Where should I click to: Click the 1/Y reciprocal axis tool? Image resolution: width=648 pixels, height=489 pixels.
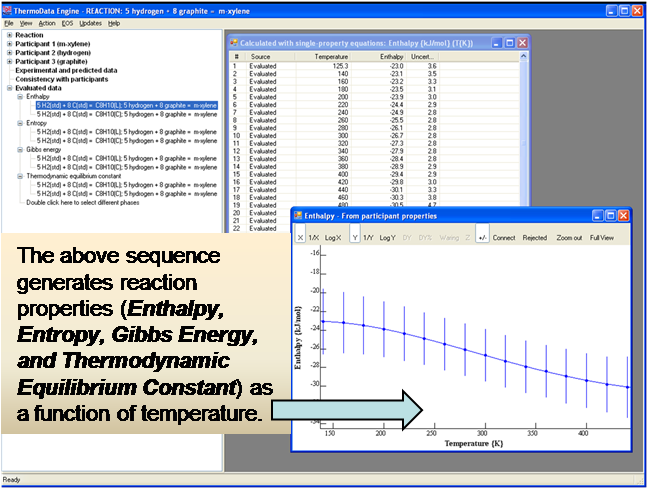[x=368, y=237]
